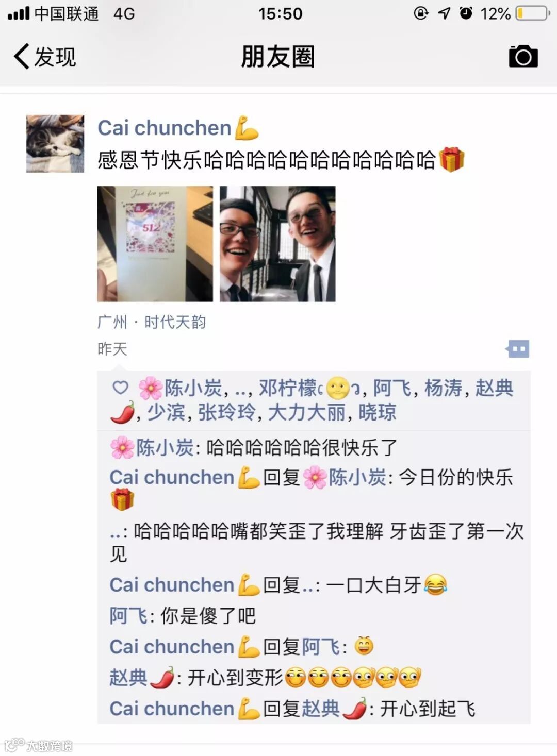Open the like and comment bubble icon
This screenshot has width=557, height=756.
517,349
